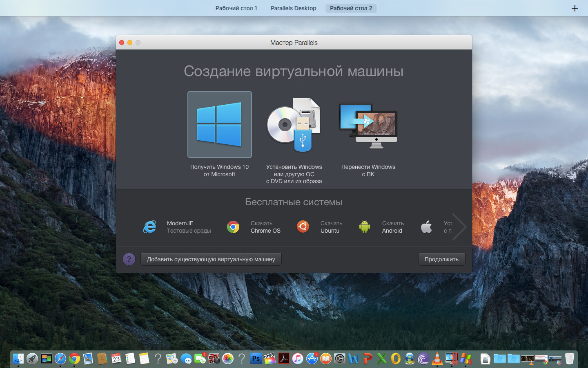Image resolution: width=588 pixels, height=368 pixels.
Task: Click the Android download icon
Action: 365,227
